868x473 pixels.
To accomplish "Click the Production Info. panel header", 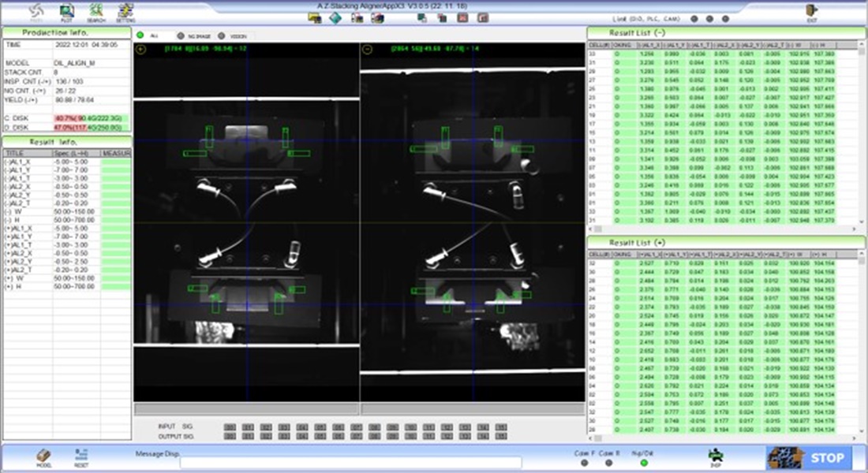I will (x=65, y=32).
